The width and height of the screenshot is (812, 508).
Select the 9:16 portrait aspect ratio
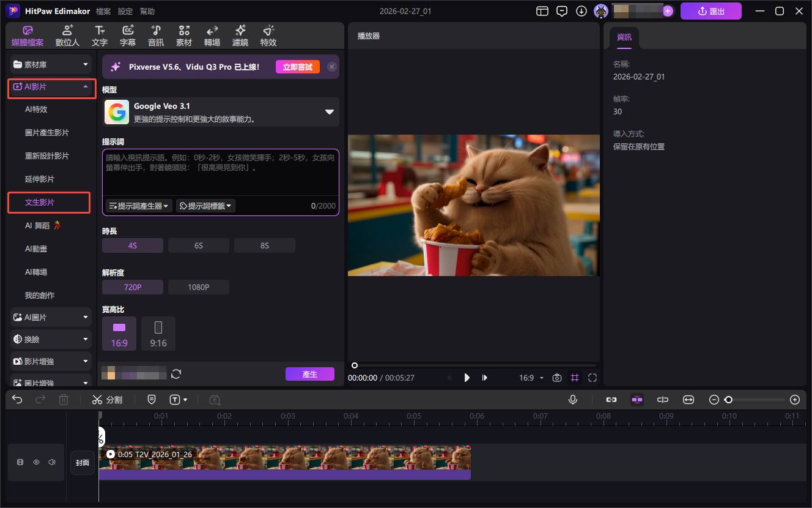pyautogui.click(x=158, y=334)
